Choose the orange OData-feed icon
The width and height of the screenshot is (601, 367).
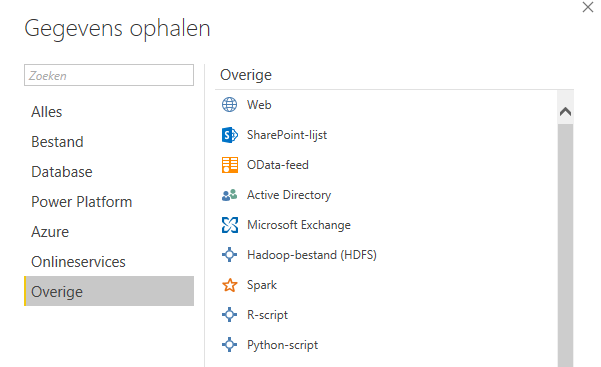point(230,165)
